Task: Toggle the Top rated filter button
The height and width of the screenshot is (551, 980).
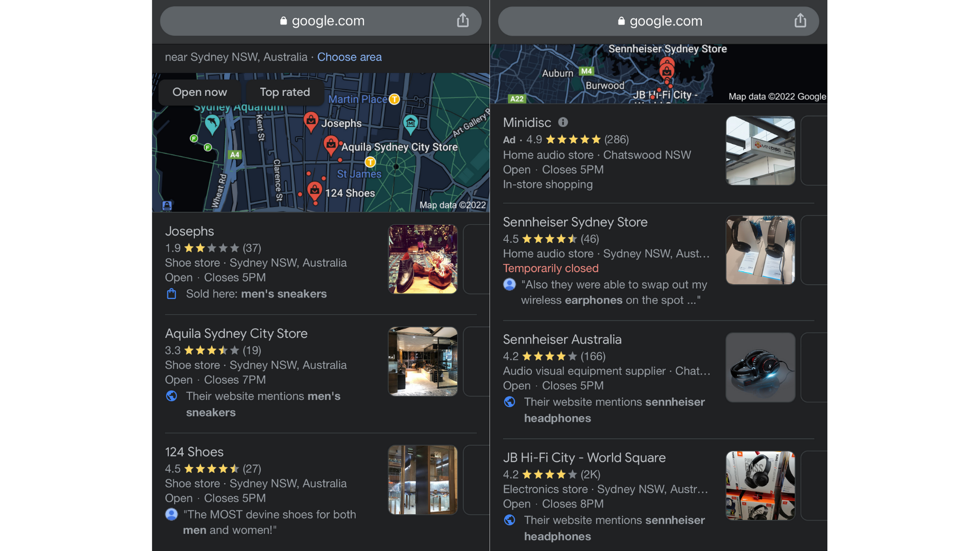Action: 285,91
